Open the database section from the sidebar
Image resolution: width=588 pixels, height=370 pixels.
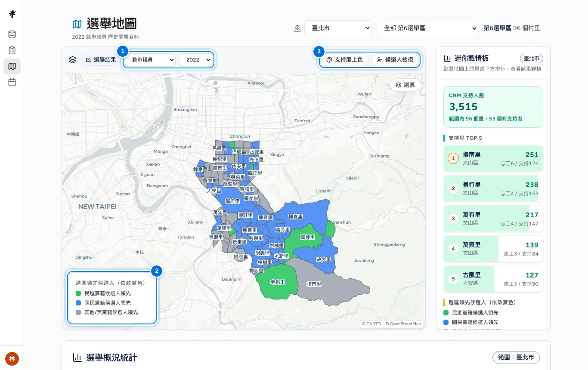pos(12,34)
